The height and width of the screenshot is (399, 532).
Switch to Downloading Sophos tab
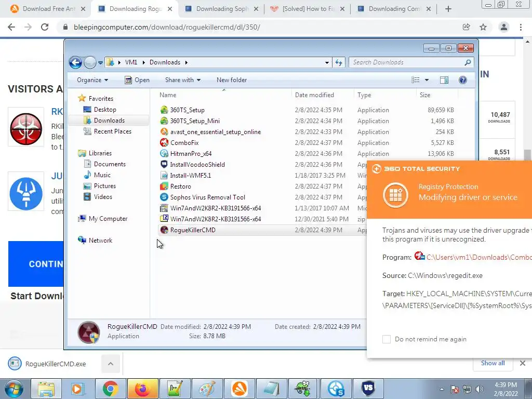[222, 9]
